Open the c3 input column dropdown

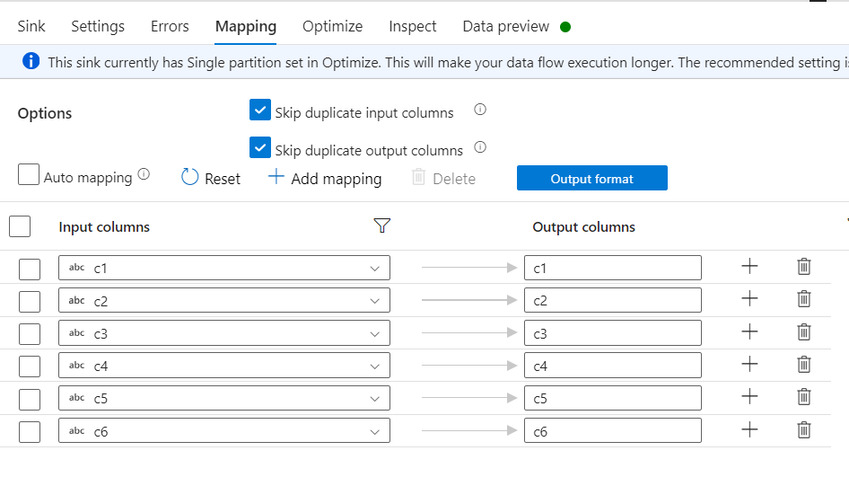(224, 333)
